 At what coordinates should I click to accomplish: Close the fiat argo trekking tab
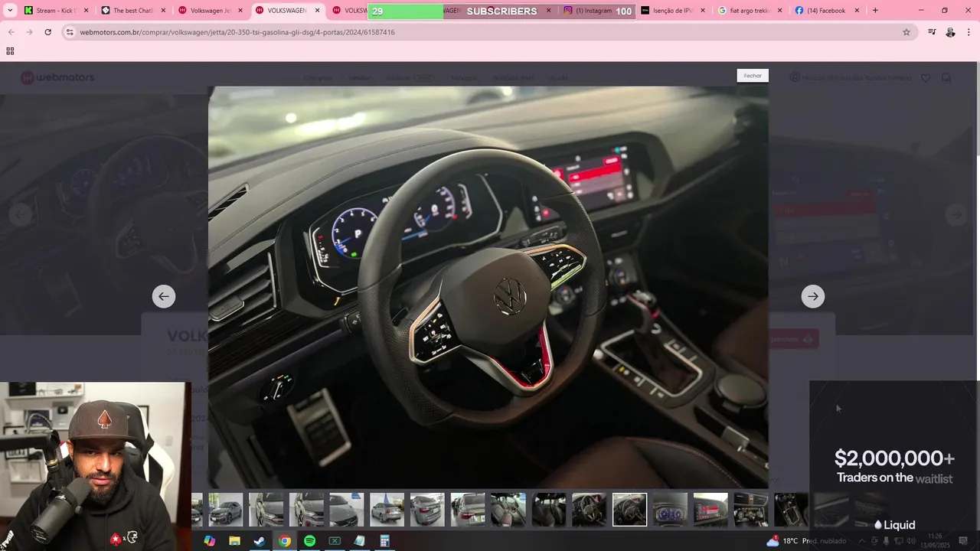point(779,11)
